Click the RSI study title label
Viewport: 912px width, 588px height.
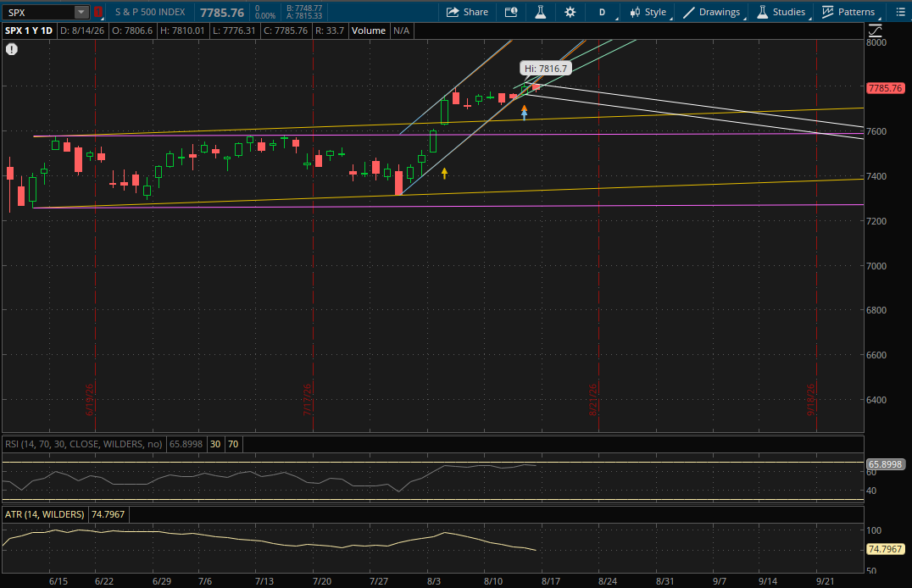84,444
